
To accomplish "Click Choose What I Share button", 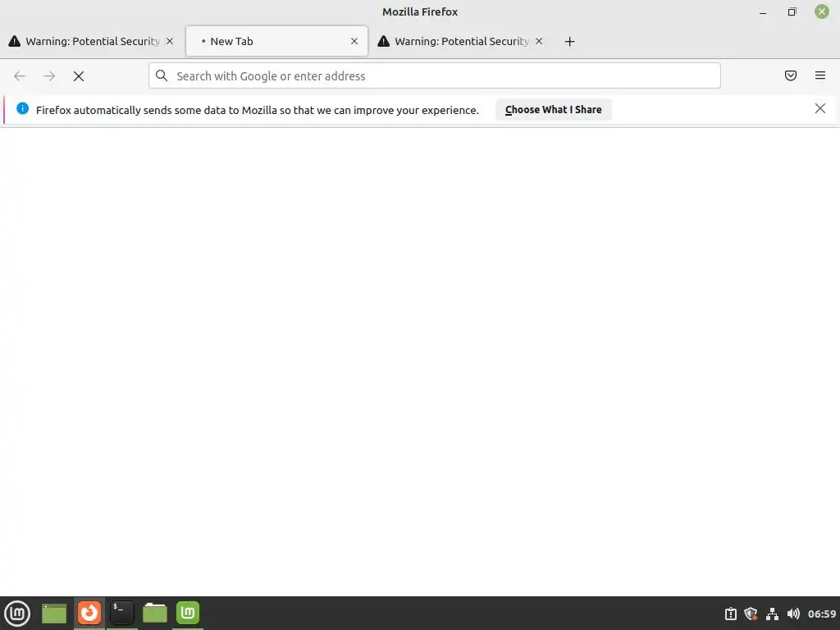I will click(x=554, y=110).
